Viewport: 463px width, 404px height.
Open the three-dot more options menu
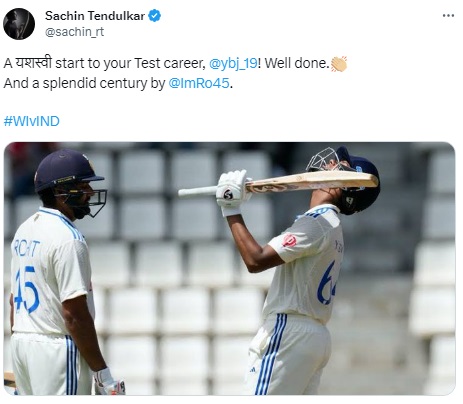pyautogui.click(x=448, y=16)
